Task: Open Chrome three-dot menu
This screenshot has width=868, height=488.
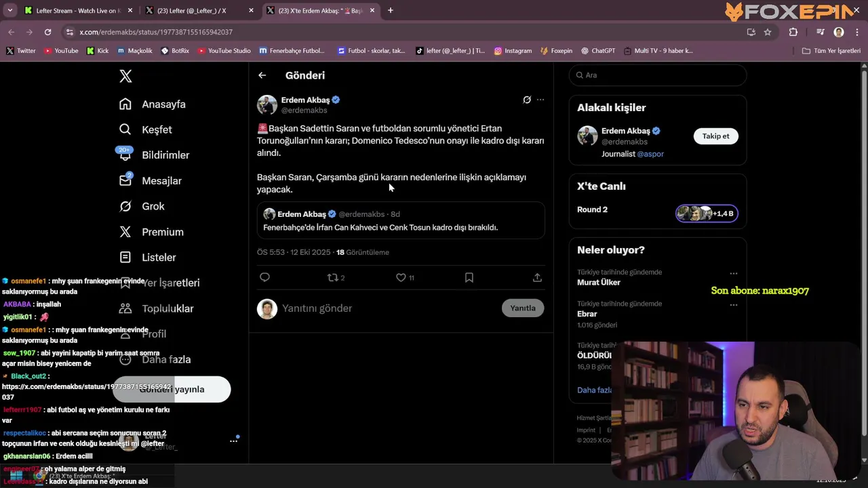Action: click(856, 32)
